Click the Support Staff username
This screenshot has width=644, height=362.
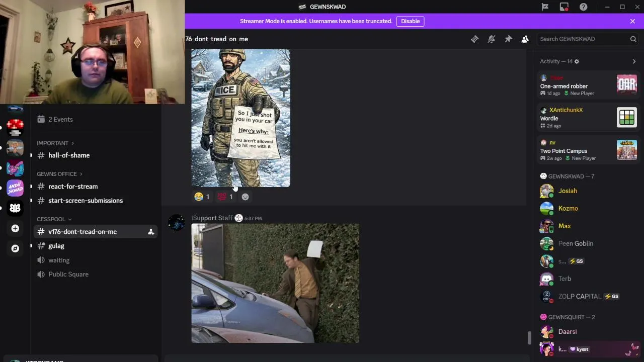point(212,218)
